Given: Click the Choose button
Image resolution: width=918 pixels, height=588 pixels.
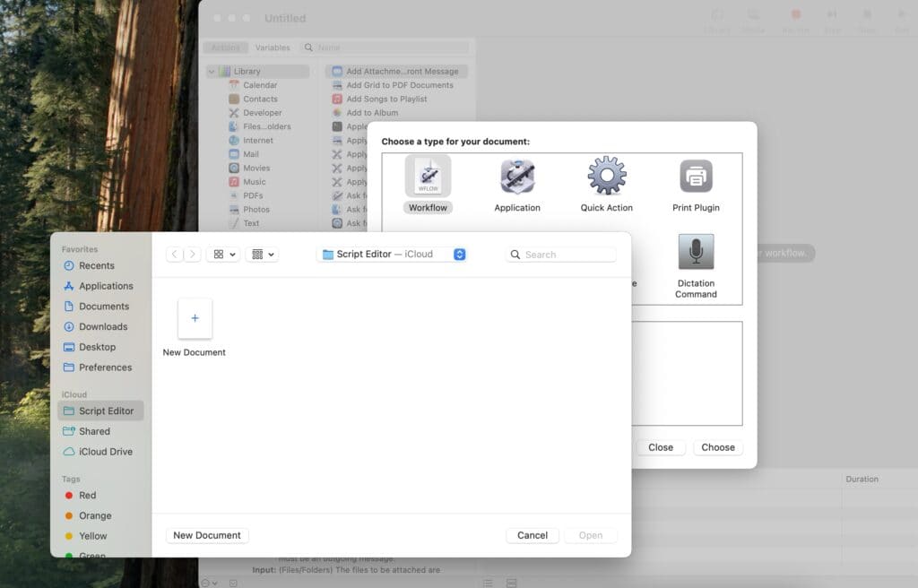Looking at the screenshot, I should tap(717, 447).
